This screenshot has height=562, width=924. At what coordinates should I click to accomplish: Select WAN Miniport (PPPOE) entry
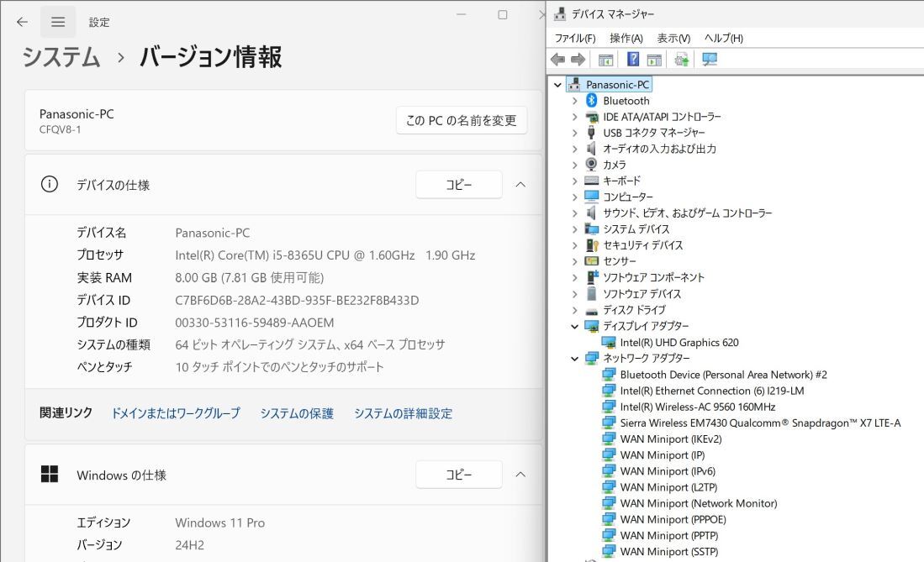point(673,520)
